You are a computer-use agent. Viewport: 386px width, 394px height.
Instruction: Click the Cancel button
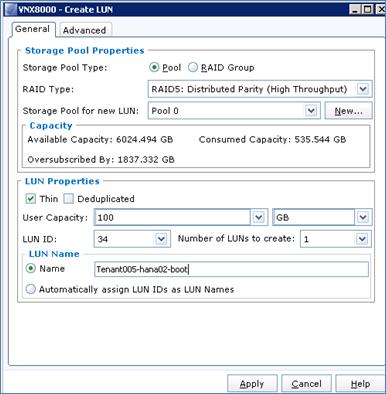tap(306, 384)
